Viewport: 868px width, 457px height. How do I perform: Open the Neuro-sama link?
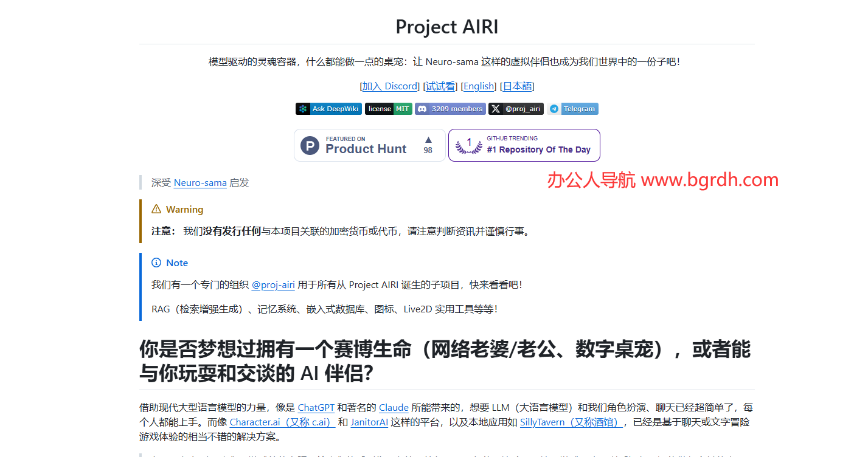[200, 182]
